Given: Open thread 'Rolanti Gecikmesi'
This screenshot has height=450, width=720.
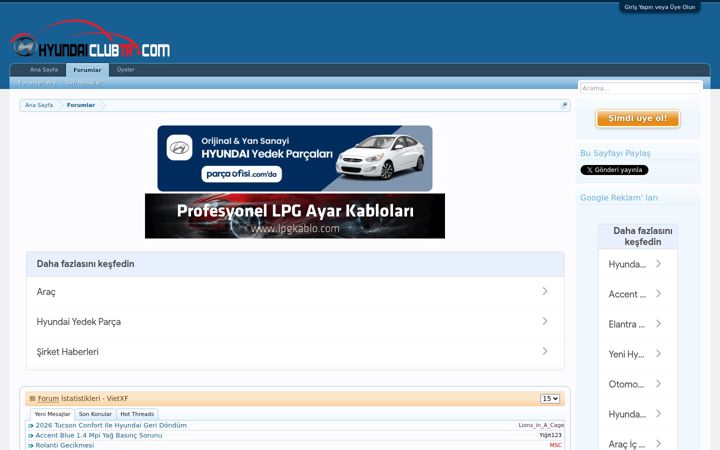Looking at the screenshot, I should pos(65,445).
